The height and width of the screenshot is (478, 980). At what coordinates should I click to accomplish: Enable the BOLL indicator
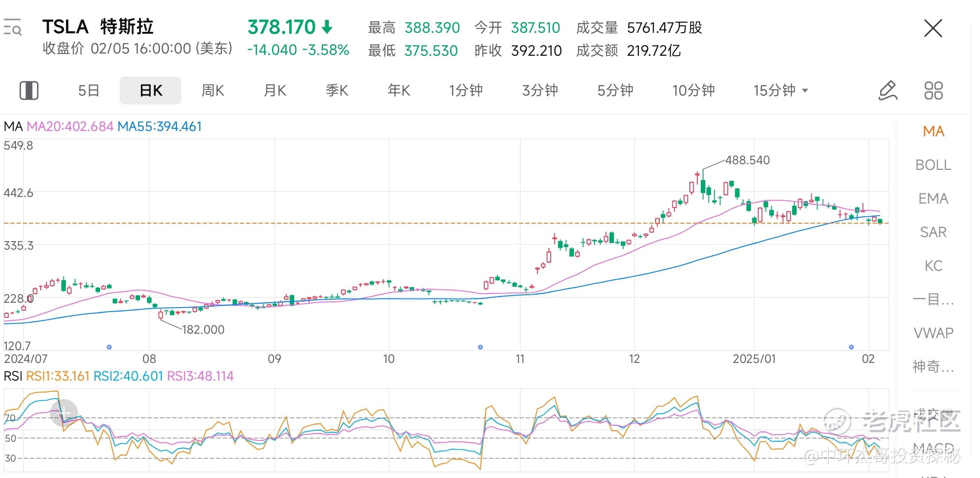[933, 165]
